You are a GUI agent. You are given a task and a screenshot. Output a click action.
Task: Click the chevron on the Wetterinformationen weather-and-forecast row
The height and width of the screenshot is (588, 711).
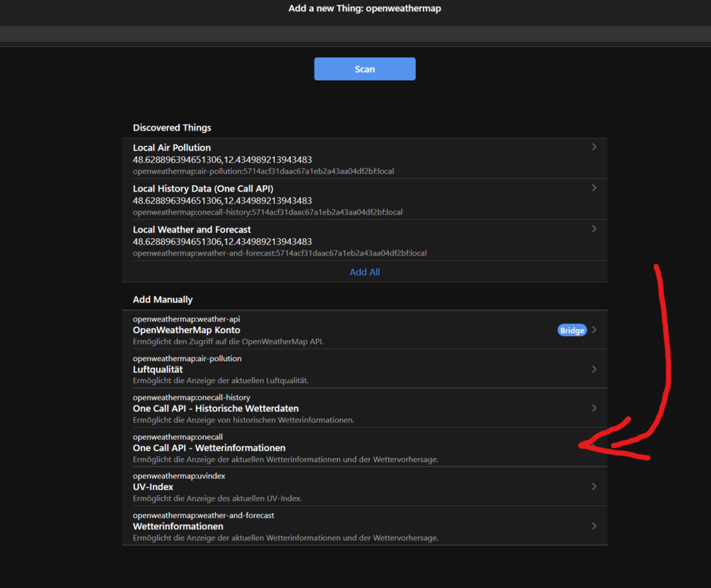pos(594,526)
